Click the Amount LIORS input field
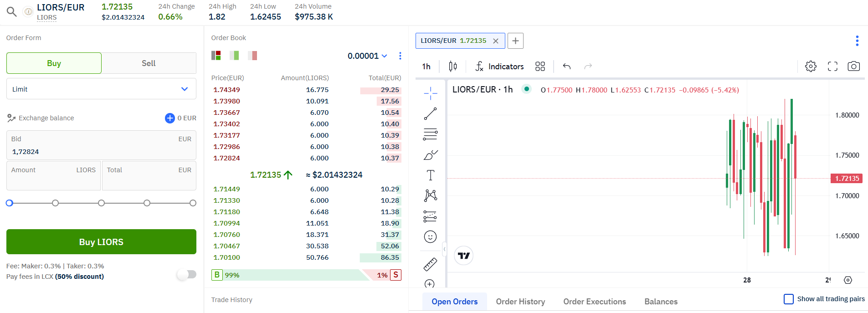Screen dimensions: 868x313 pos(53,175)
